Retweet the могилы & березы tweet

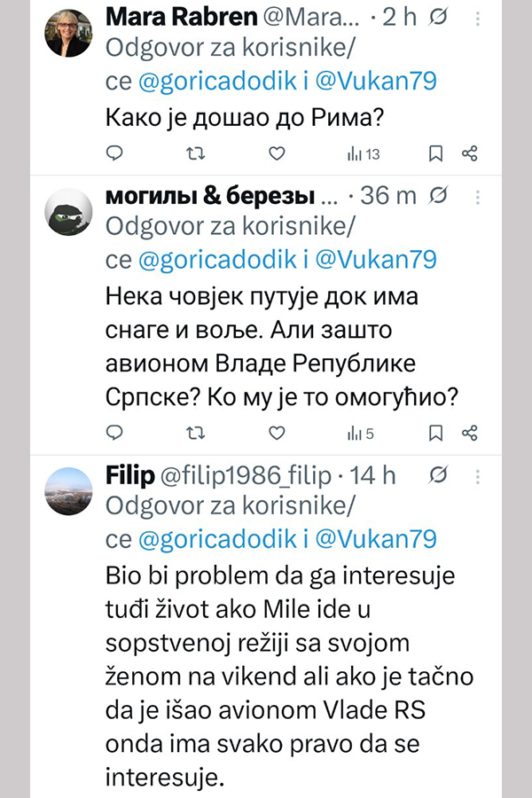point(195,433)
